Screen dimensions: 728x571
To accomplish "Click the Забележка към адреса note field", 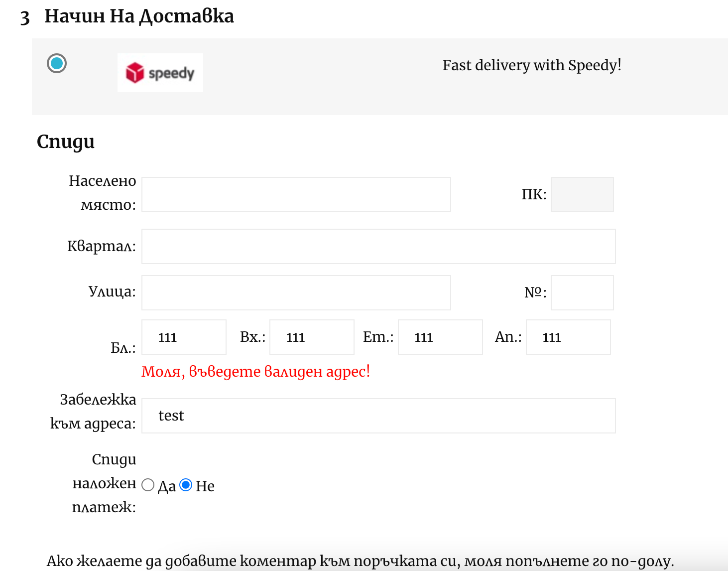I will click(378, 416).
